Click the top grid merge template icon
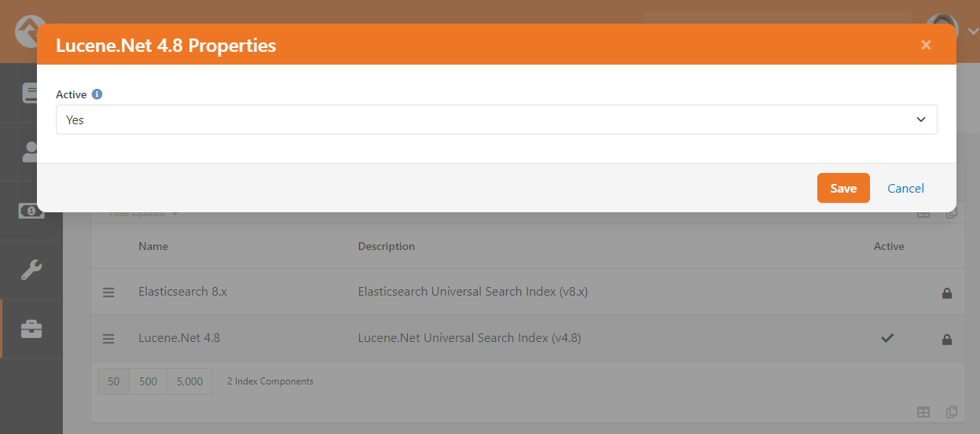This screenshot has width=980, height=434. point(952,214)
